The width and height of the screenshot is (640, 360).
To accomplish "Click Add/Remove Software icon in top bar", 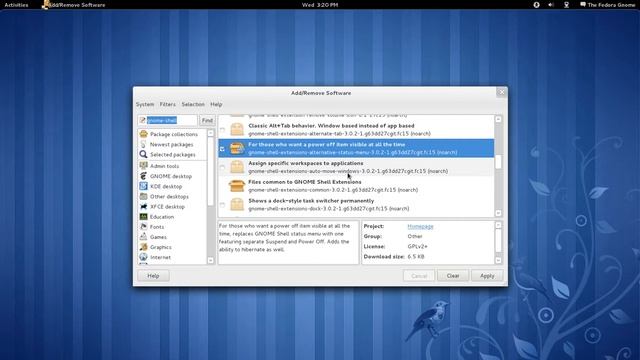I will (45, 5).
